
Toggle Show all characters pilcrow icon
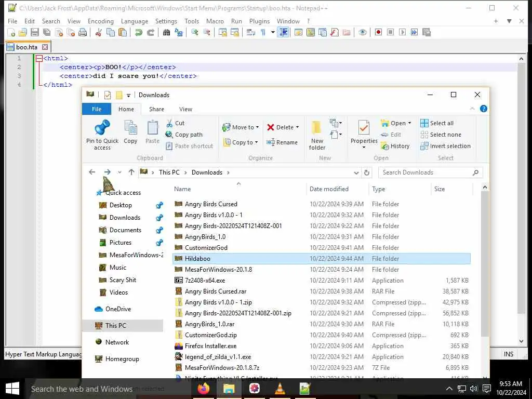[x=263, y=33]
